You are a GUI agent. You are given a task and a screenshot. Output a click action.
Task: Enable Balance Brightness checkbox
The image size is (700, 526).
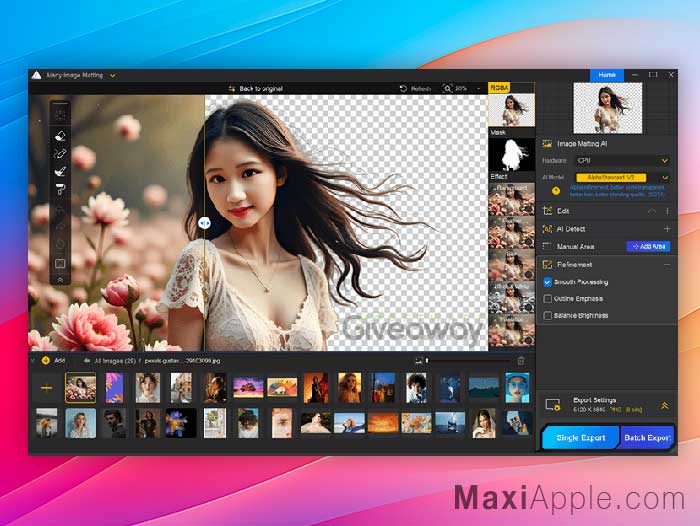point(547,316)
